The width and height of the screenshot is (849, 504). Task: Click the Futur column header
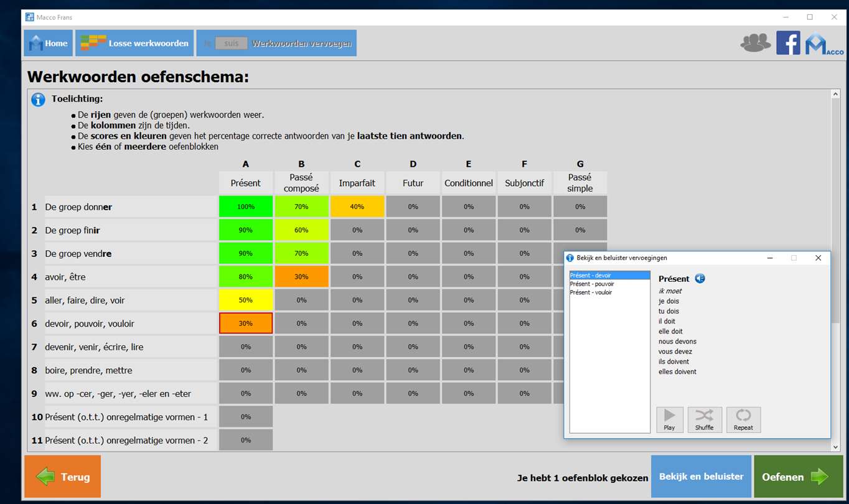tap(413, 183)
